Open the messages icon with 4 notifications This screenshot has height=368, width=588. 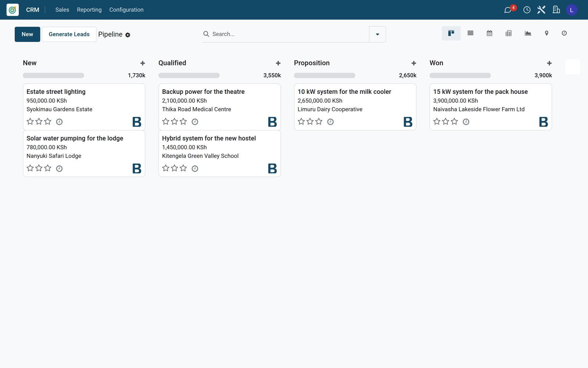[509, 10]
